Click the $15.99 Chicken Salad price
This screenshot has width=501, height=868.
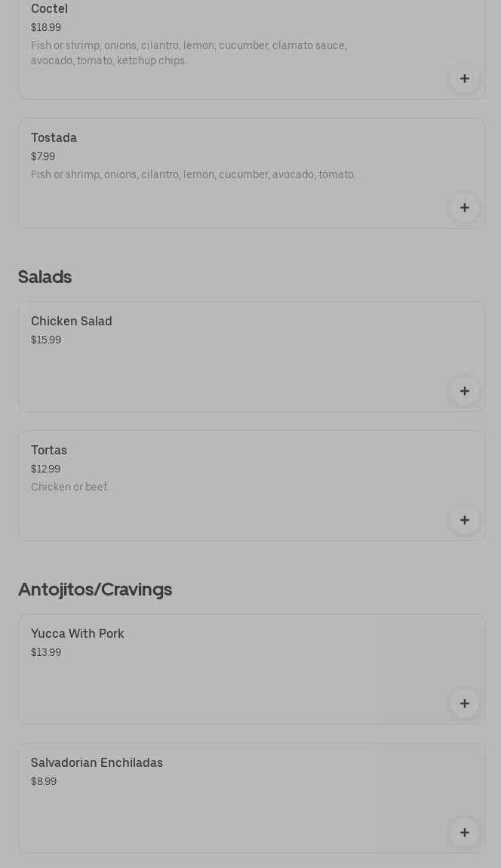(46, 340)
